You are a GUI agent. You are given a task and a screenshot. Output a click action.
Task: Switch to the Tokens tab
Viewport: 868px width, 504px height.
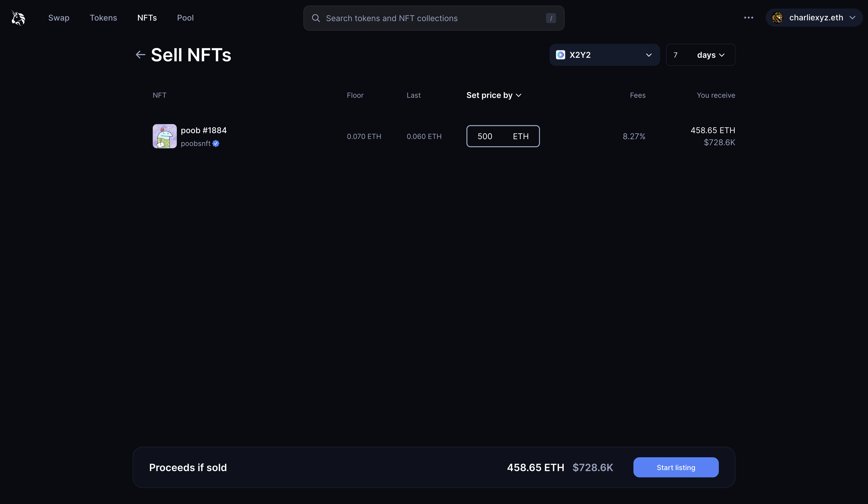pos(103,18)
